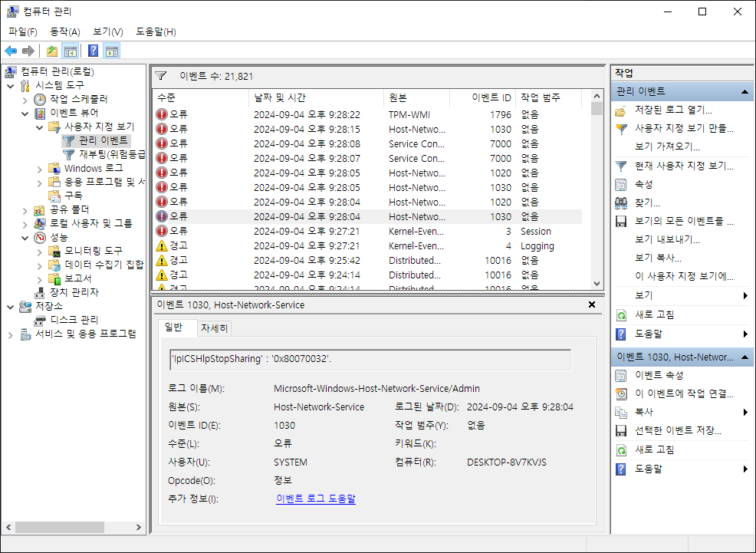
Task: Sort by 날짜 및 시간 column header
Action: point(317,98)
